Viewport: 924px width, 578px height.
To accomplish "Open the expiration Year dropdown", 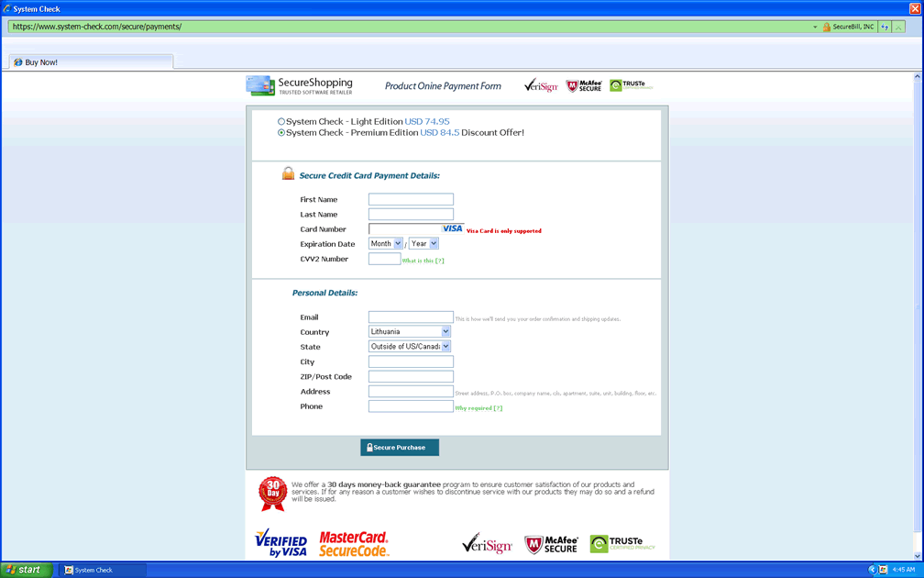I will [x=423, y=244].
